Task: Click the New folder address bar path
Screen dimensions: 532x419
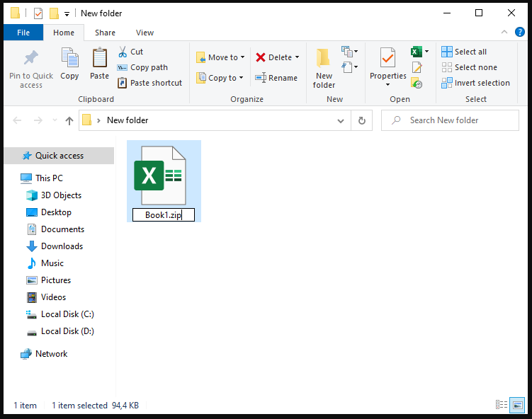Action: (128, 120)
